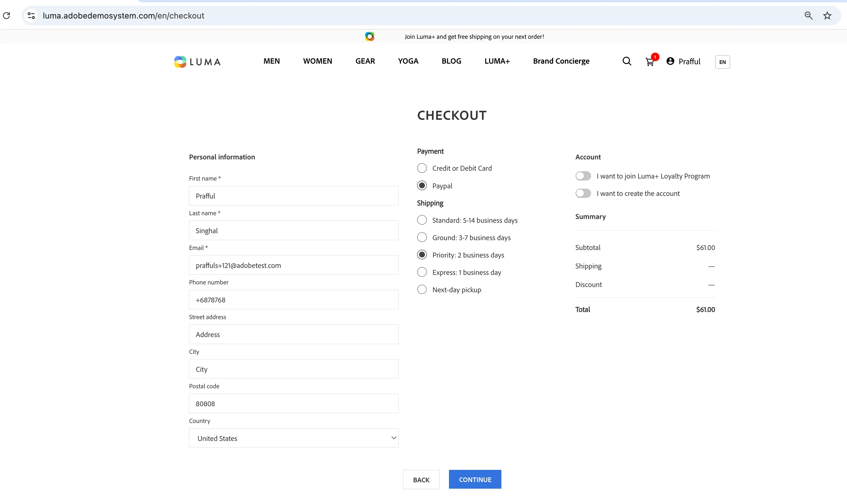Viewport: 847px width, 504px height.
Task: Focus the First name field
Action: tap(294, 196)
